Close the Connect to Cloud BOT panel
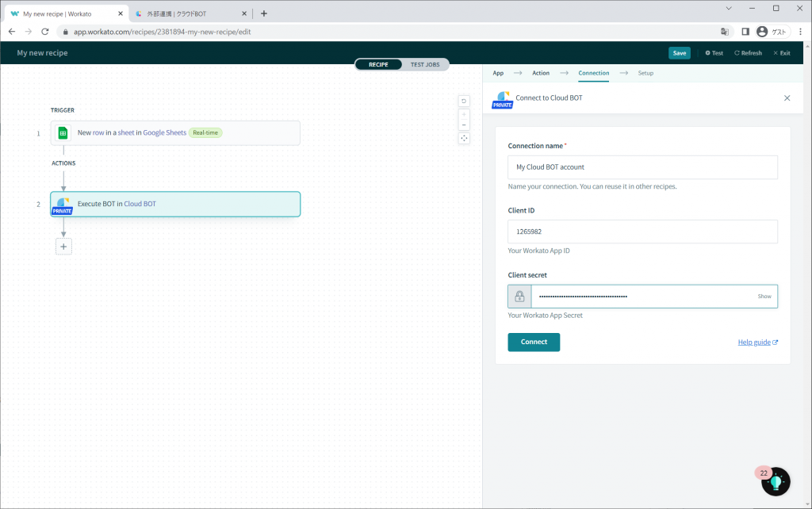812x509 pixels. click(x=787, y=98)
